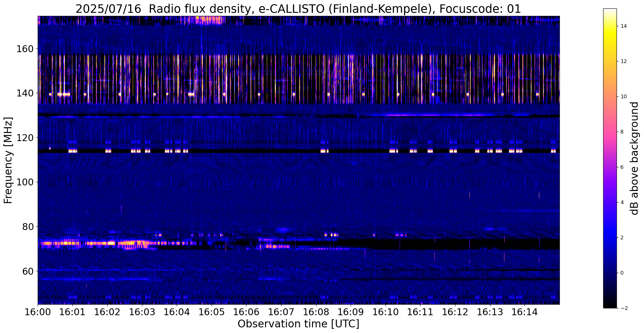Click the colorbar tick label −2
The width and height of the screenshot is (644, 333).
[624, 308]
